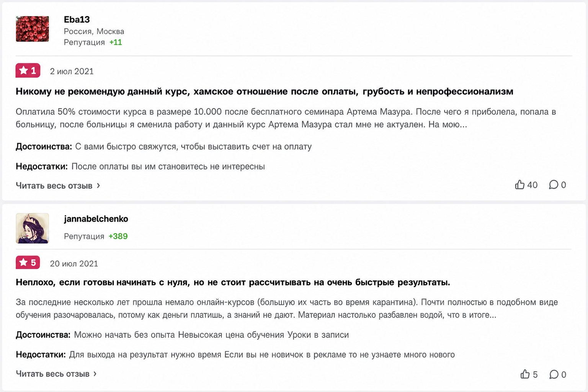Expand second review via chevron arrow
Screen dimensions: 588x392
(x=95, y=374)
